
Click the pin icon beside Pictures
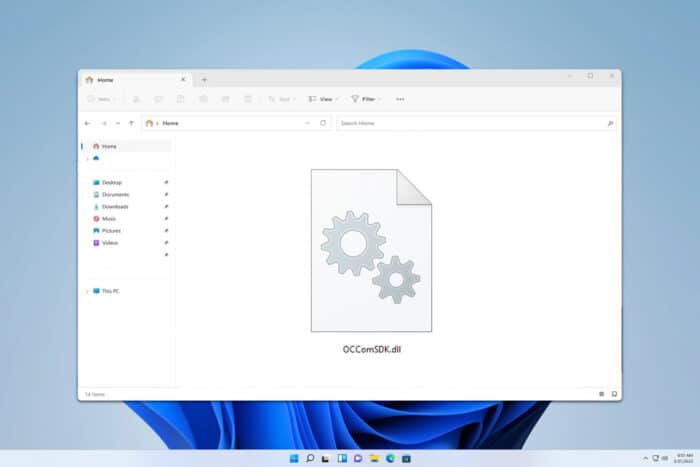click(x=166, y=231)
